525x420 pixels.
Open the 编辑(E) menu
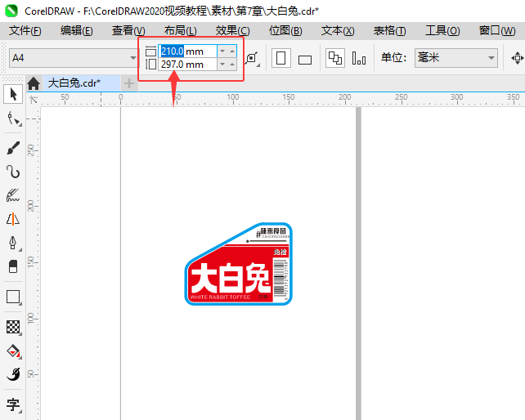click(77, 31)
